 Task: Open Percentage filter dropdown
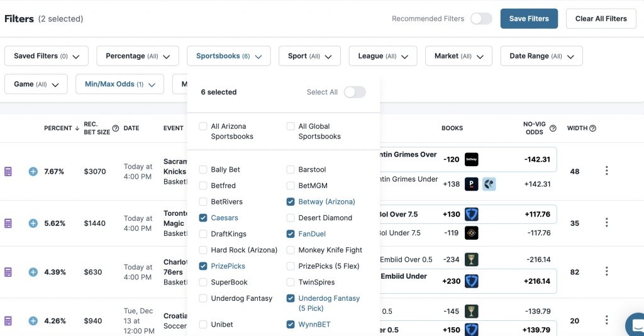[138, 56]
